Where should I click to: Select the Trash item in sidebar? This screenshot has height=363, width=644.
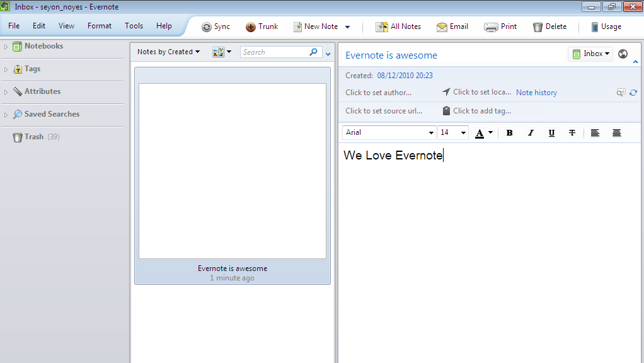pos(36,137)
